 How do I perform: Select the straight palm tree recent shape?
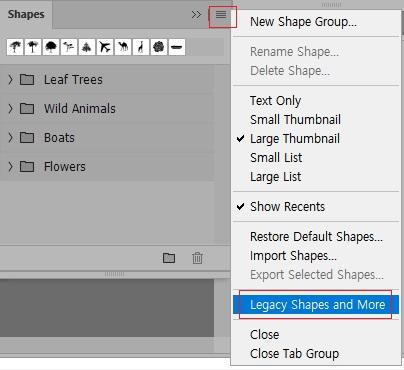33,47
